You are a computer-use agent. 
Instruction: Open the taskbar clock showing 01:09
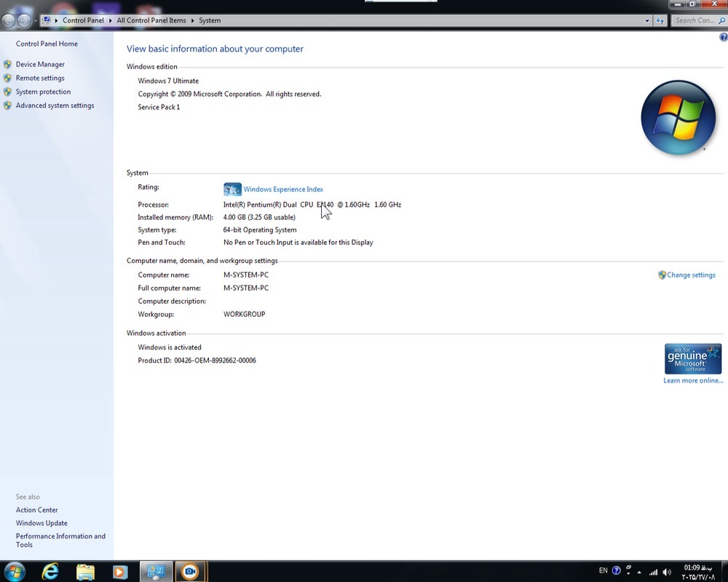698,572
